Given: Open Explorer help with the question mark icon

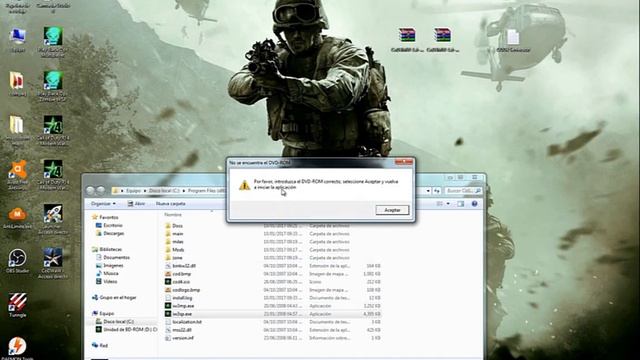Looking at the screenshot, I should (474, 204).
